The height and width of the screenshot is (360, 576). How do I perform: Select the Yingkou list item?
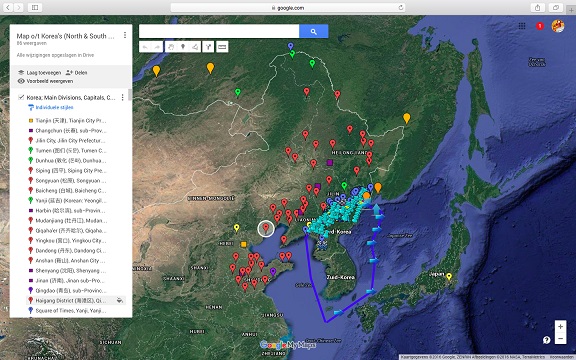tap(70, 241)
